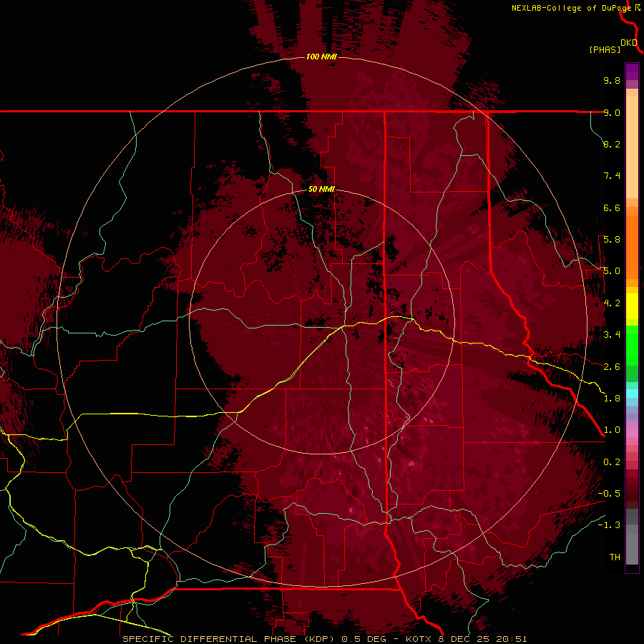Click the purple swatch atop the color bar
The height and width of the screenshot is (644, 644).
pyautogui.click(x=632, y=72)
